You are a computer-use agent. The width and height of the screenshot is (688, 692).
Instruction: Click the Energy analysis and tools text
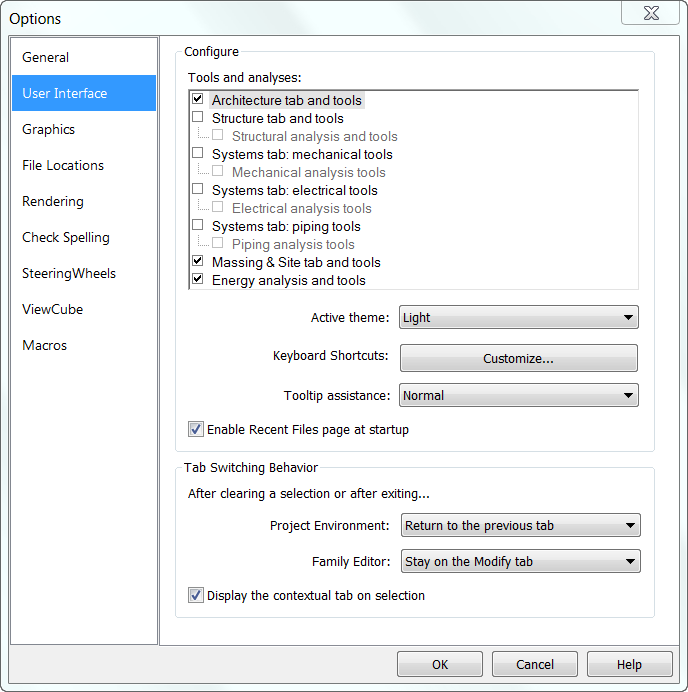[289, 280]
